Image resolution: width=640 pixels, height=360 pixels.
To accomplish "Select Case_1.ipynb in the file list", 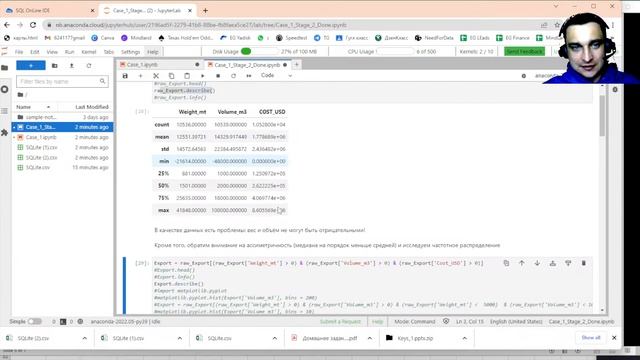I will point(62,137).
